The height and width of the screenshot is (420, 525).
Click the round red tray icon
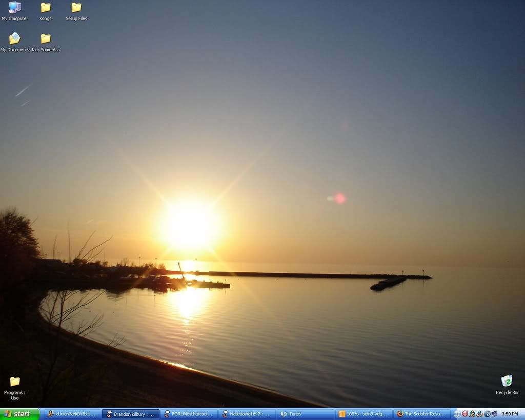pyautogui.click(x=465, y=414)
